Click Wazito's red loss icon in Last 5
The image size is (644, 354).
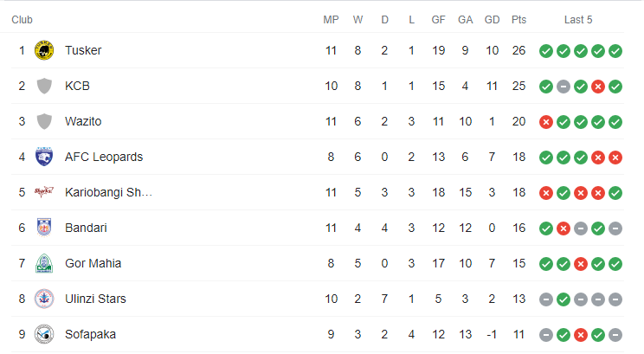click(x=546, y=122)
